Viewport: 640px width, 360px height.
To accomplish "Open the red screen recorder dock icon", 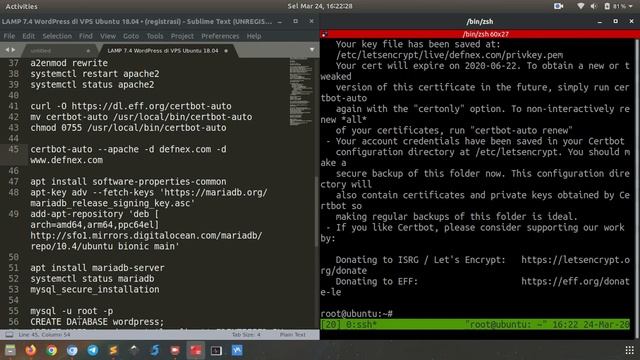I will click(175, 350).
